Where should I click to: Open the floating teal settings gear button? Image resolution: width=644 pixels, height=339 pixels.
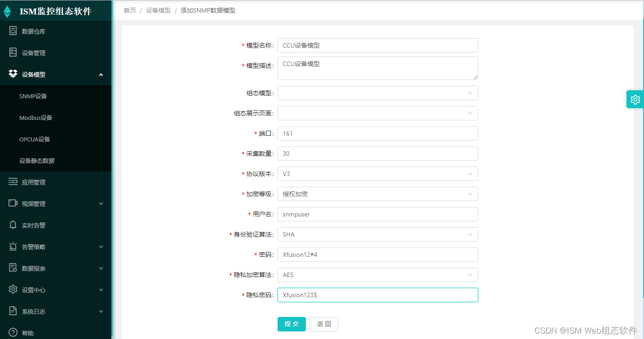[635, 99]
